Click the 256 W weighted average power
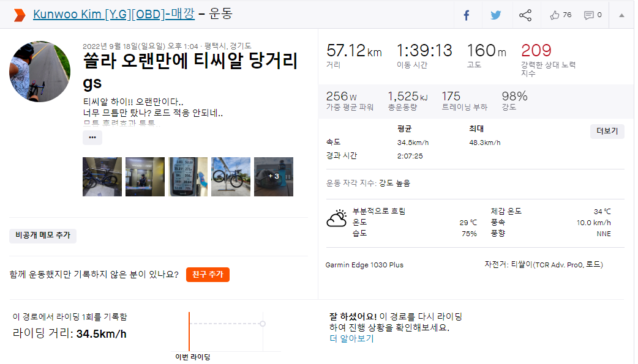This screenshot has height=364, width=638. (x=342, y=97)
